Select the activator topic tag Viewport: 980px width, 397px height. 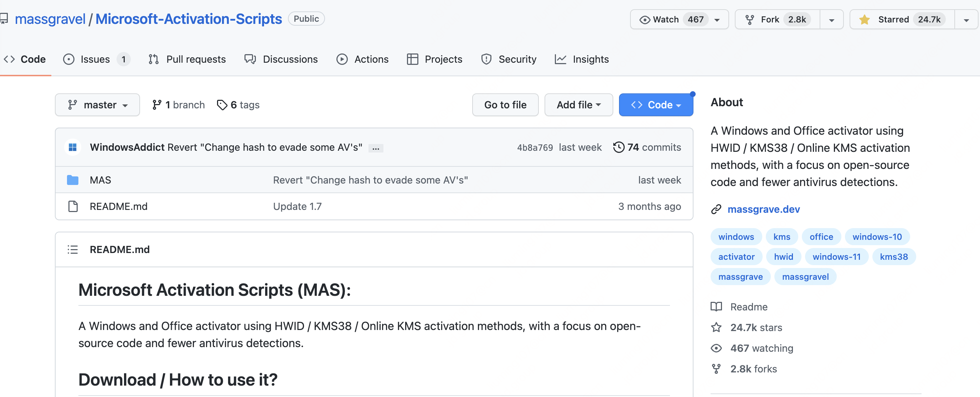737,257
